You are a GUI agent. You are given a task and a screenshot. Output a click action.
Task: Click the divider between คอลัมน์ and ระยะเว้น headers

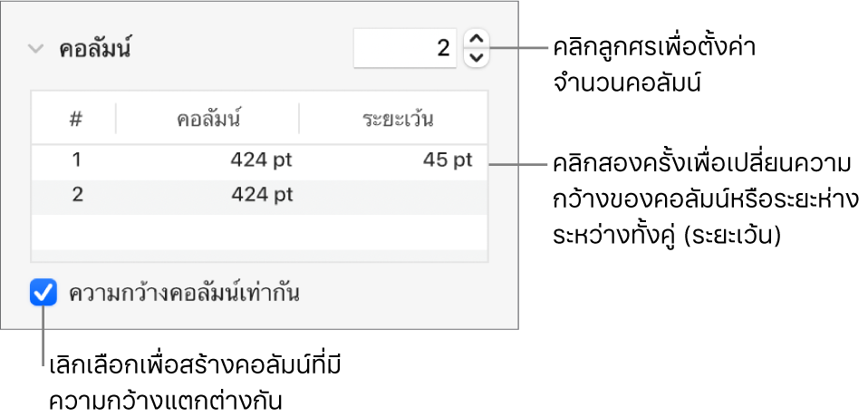point(299,118)
